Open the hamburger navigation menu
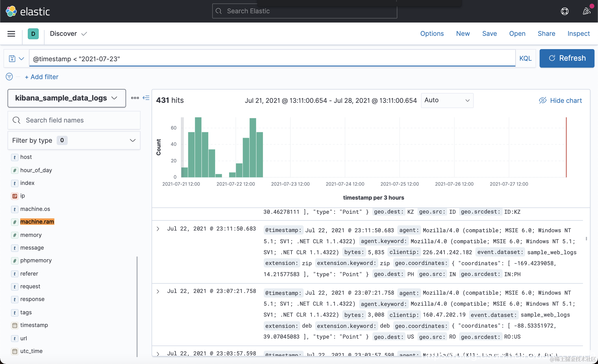The width and height of the screenshot is (598, 364). [11, 34]
